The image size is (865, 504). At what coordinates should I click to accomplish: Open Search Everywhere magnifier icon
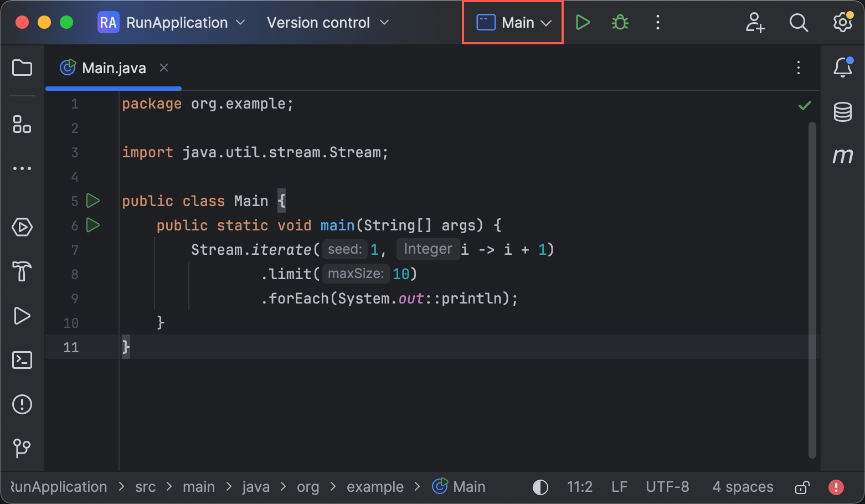(x=799, y=22)
